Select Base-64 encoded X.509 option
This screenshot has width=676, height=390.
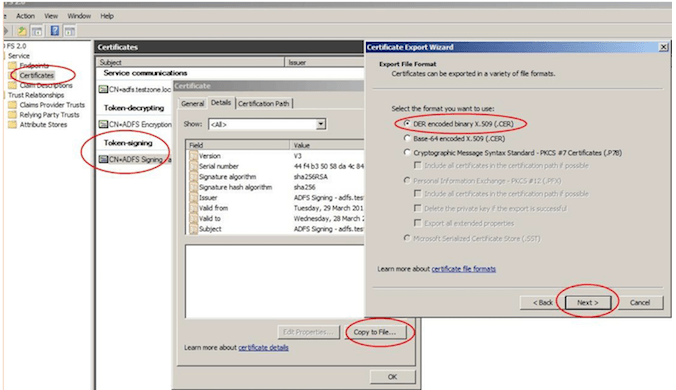click(x=407, y=138)
